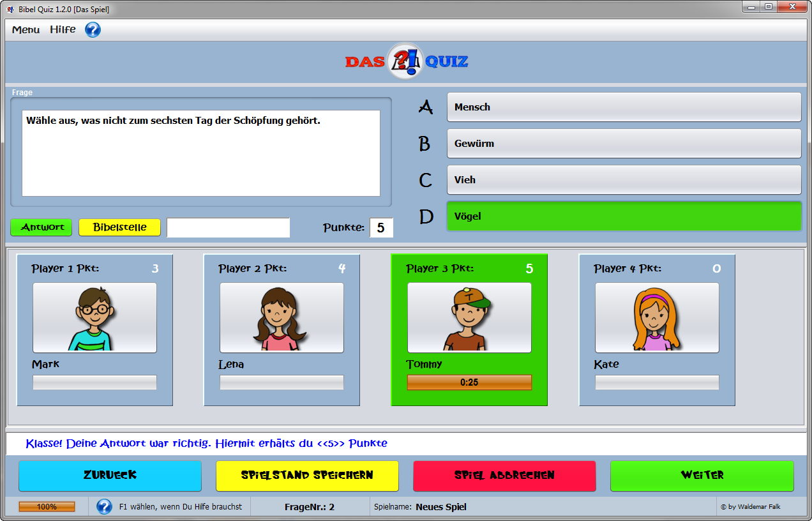This screenshot has height=521, width=812.
Task: Open the Menu menu
Action: click(x=26, y=30)
